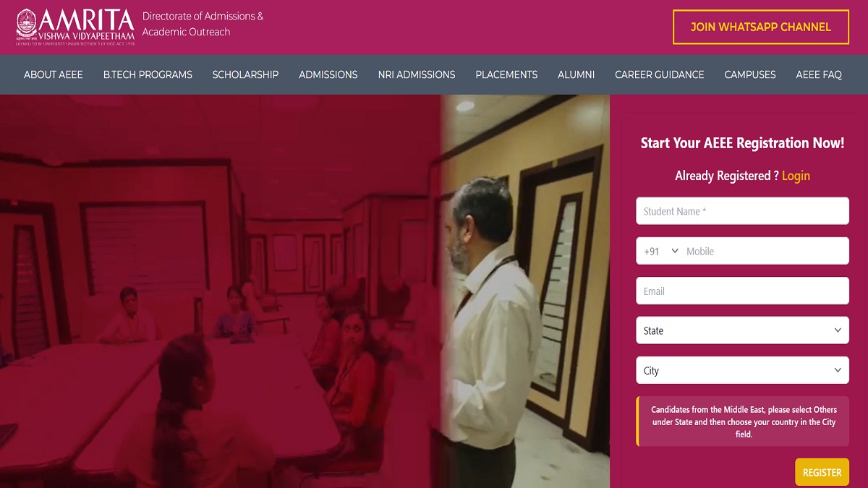868x488 pixels.
Task: Navigate to the ALUMNI page
Action: (576, 74)
